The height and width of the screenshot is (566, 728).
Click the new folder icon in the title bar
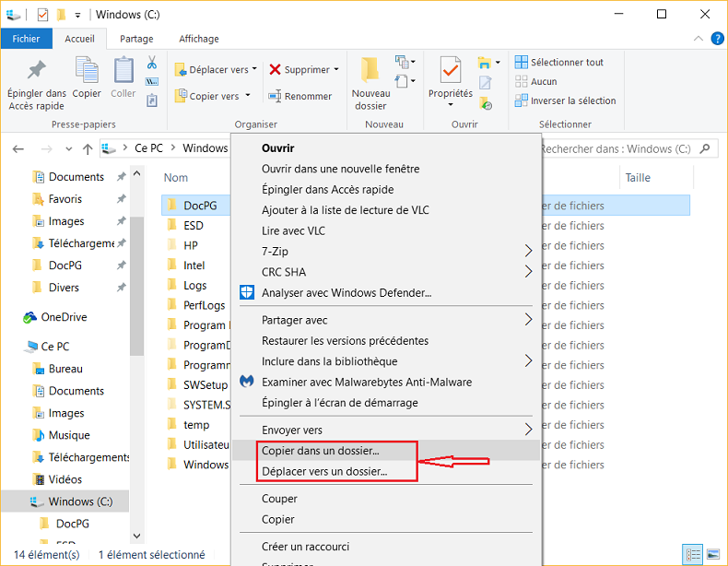(x=61, y=15)
